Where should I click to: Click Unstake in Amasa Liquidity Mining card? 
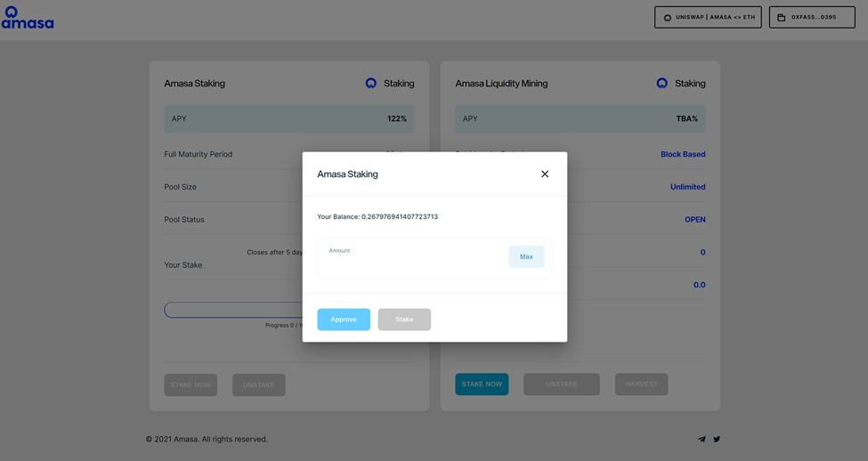click(x=562, y=384)
